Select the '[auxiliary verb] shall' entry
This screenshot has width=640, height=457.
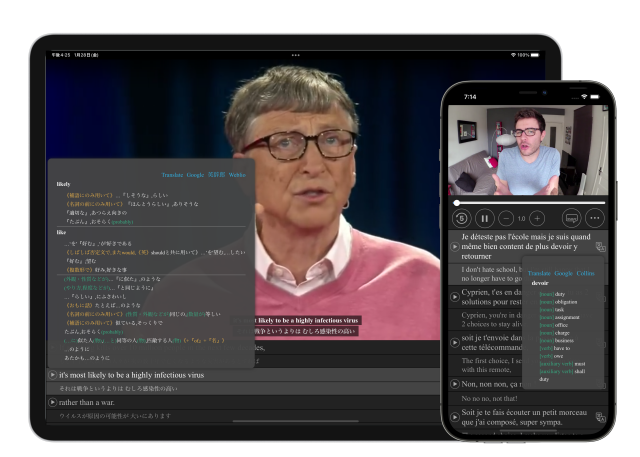tap(562, 371)
